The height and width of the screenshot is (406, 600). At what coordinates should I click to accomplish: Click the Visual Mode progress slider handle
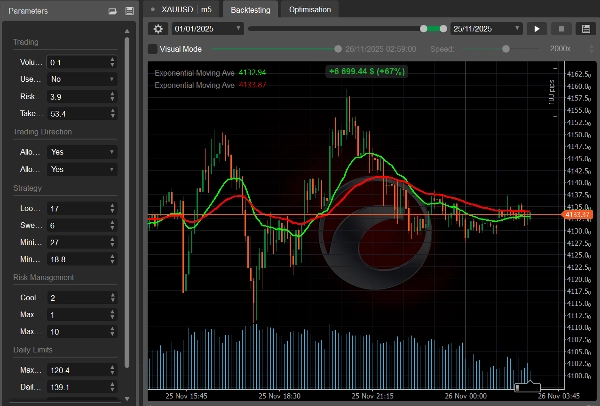click(338, 49)
